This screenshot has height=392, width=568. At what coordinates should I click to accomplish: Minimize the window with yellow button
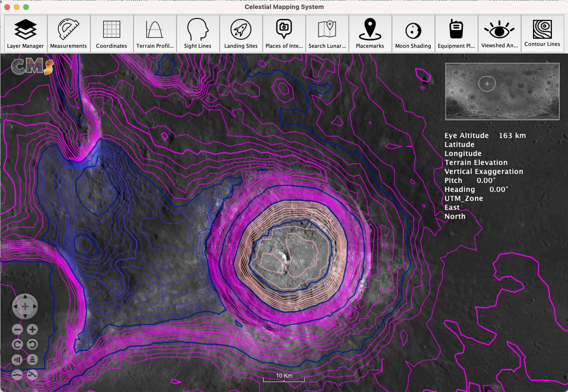pyautogui.click(x=17, y=7)
